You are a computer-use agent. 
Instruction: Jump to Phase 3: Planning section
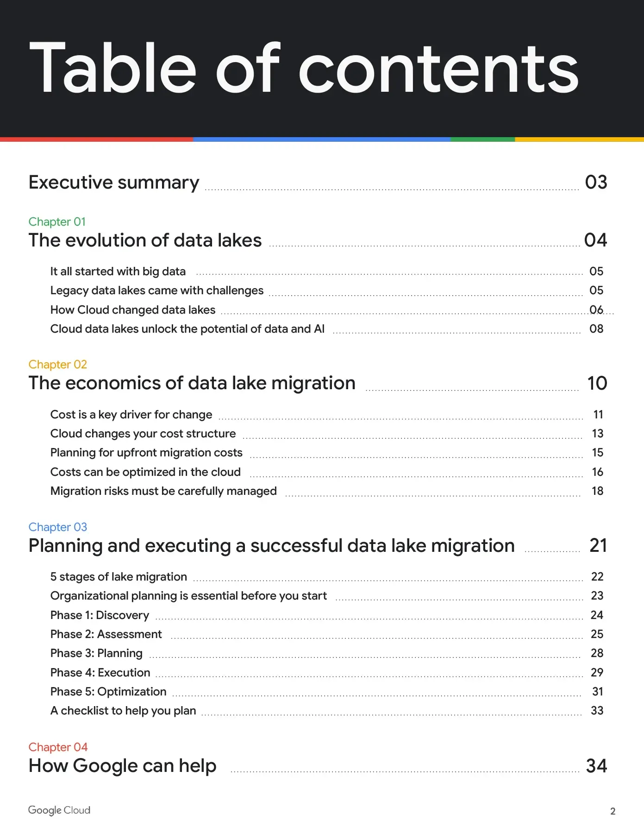[96, 653]
